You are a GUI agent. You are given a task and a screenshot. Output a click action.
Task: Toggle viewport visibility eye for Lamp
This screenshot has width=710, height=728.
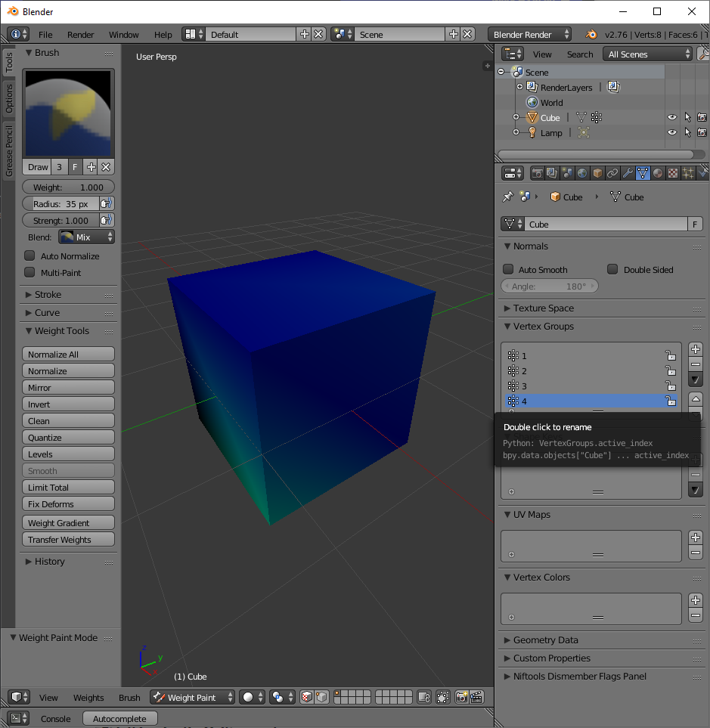672,132
